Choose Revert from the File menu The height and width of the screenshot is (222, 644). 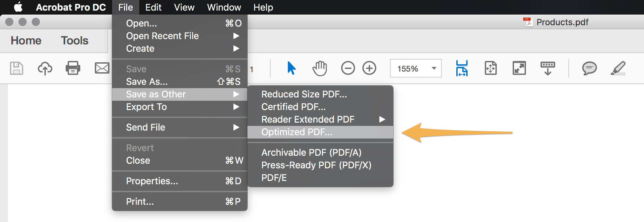coord(180,148)
